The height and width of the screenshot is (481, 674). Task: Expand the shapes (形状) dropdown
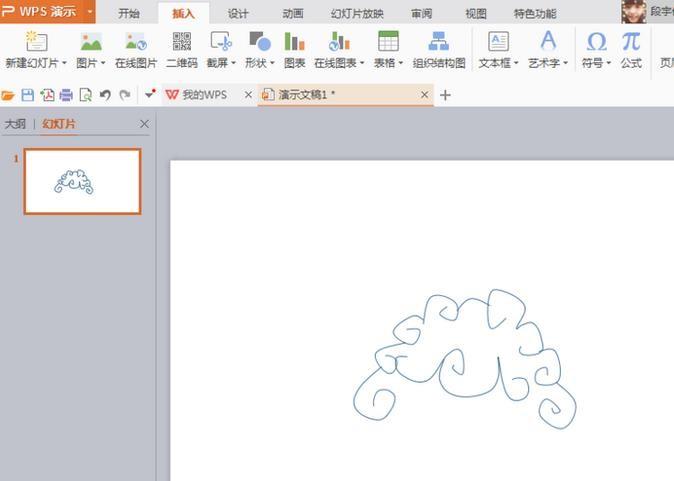272,63
